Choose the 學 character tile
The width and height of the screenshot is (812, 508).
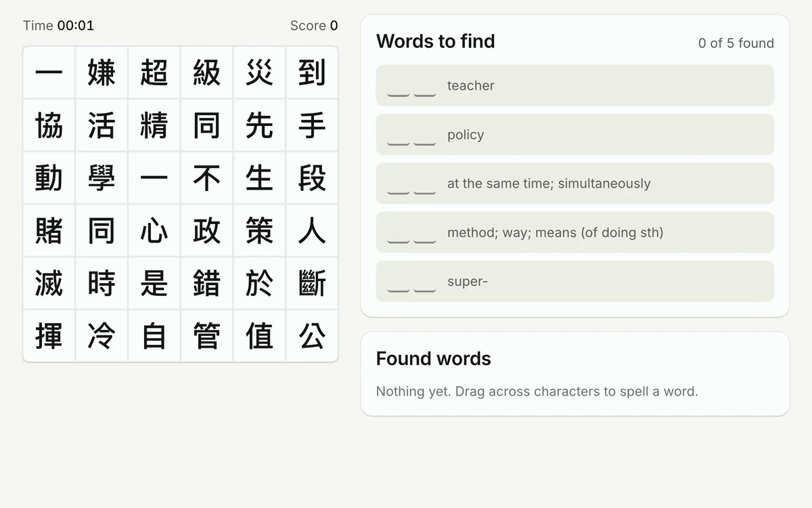(x=101, y=178)
